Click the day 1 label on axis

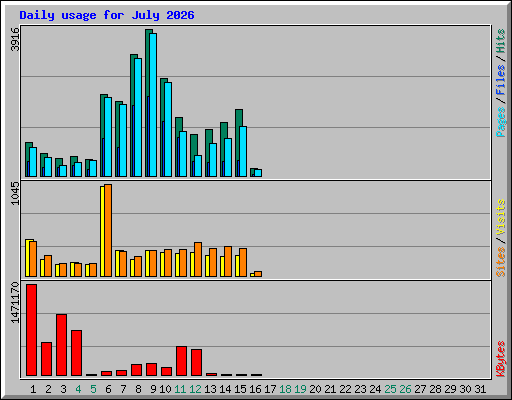click(33, 389)
